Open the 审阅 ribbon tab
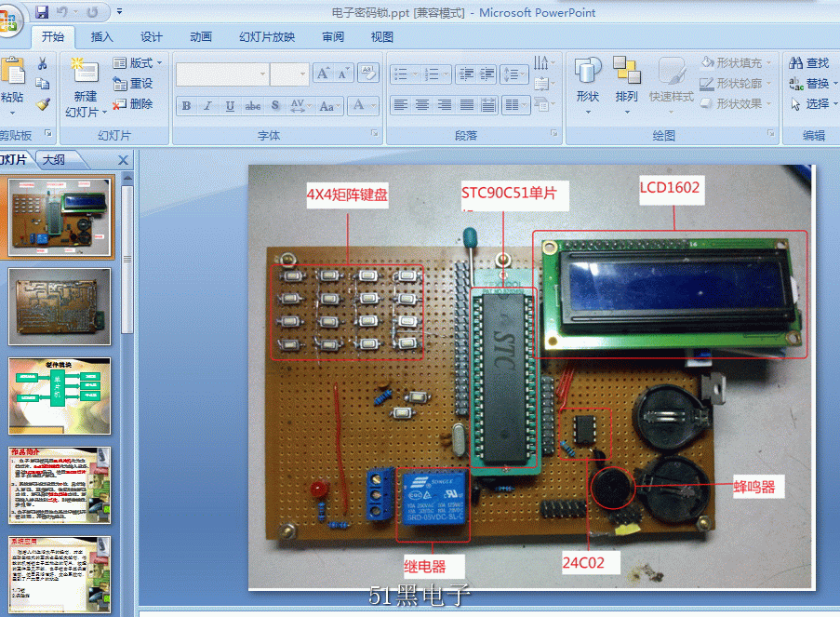This screenshot has width=840, height=617. coord(333,37)
